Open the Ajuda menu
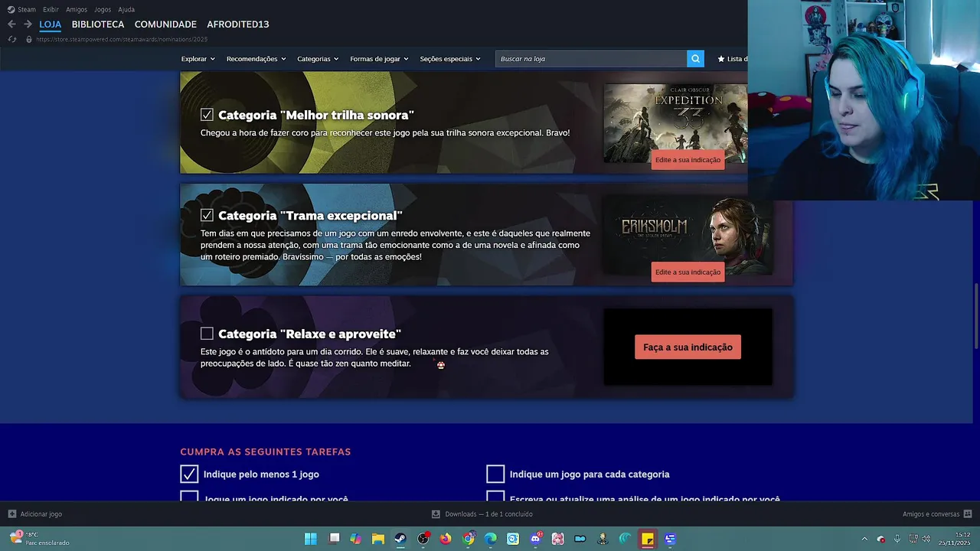This screenshot has width=980, height=551. tap(126, 9)
